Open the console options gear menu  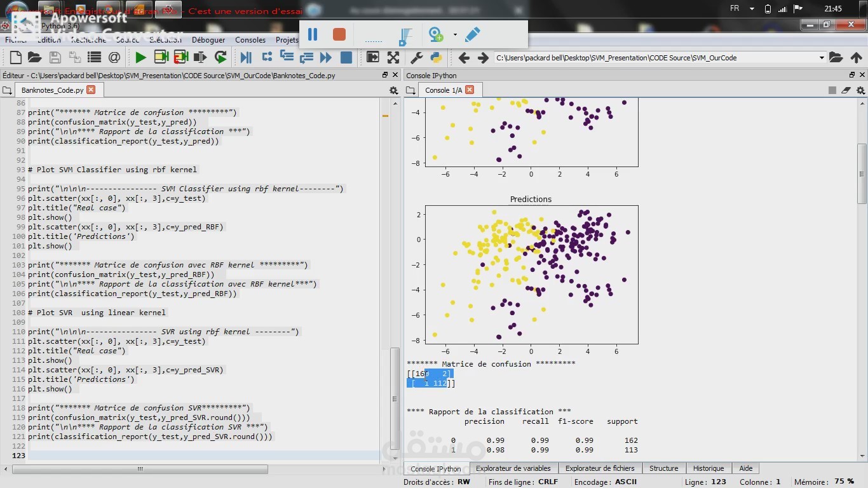(861, 90)
